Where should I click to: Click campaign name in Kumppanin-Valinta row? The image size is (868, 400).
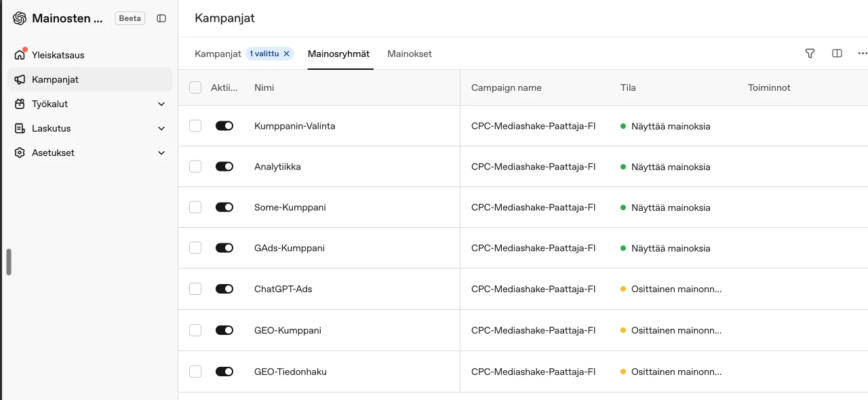pyautogui.click(x=533, y=126)
